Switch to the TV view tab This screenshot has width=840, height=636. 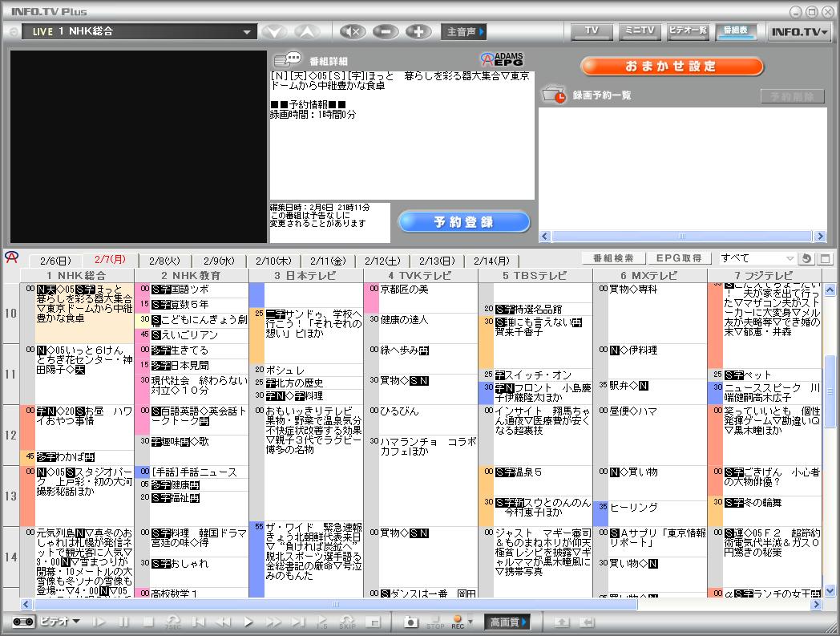point(592,31)
